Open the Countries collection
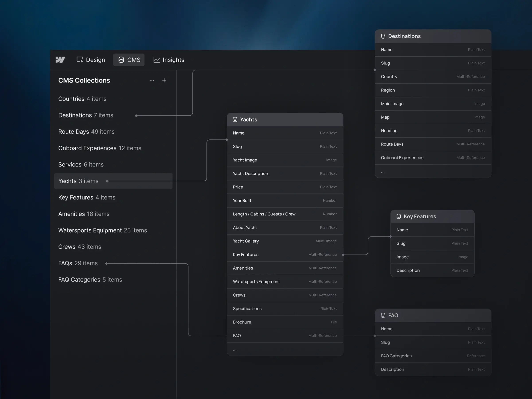532x399 pixels. 82,99
